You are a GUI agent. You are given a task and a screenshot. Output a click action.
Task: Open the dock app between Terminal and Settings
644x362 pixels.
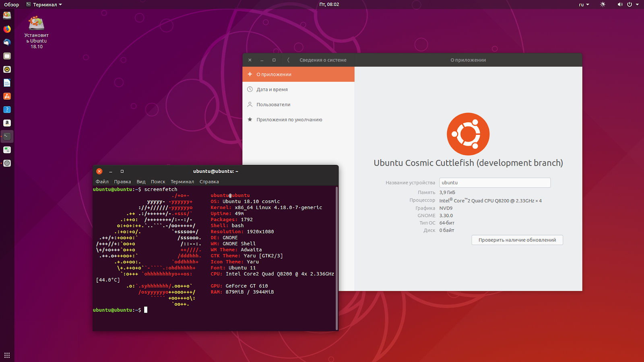[x=7, y=150]
